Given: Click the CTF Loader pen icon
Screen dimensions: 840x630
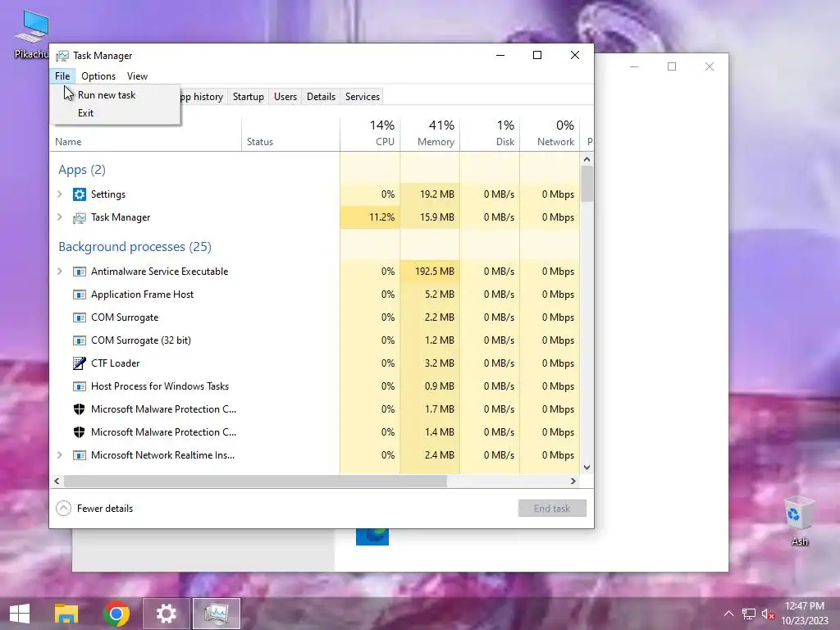Looking at the screenshot, I should (80, 363).
